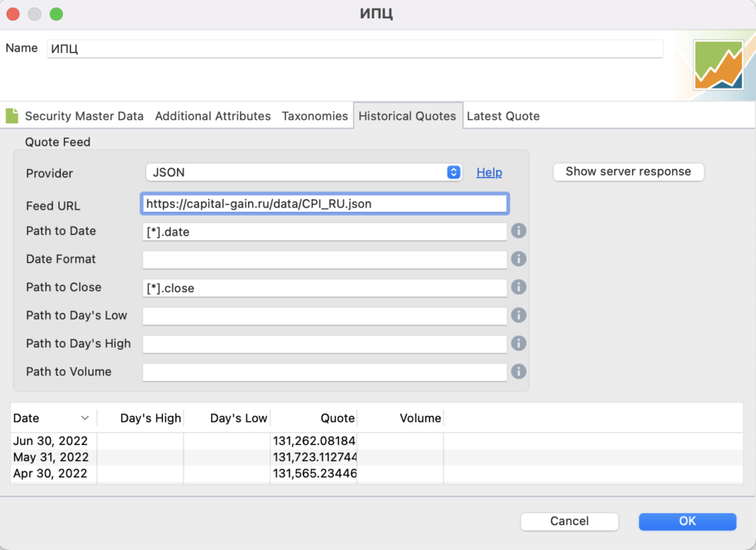
Task: Click the quote value 131,723.112744
Action: coord(315,457)
